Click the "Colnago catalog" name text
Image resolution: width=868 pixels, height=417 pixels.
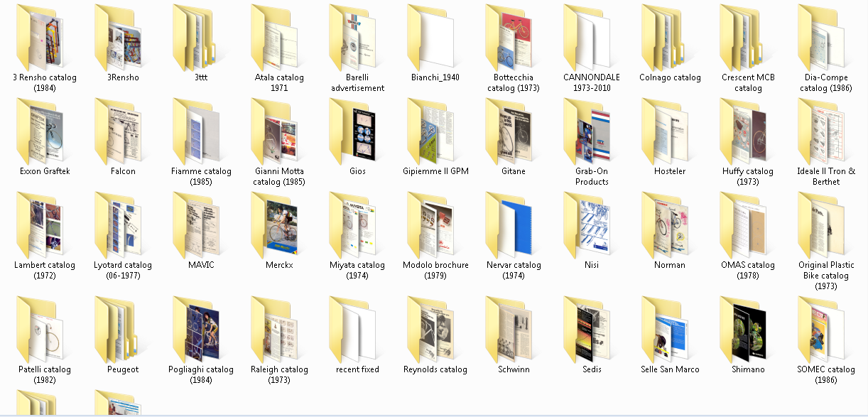click(x=670, y=77)
